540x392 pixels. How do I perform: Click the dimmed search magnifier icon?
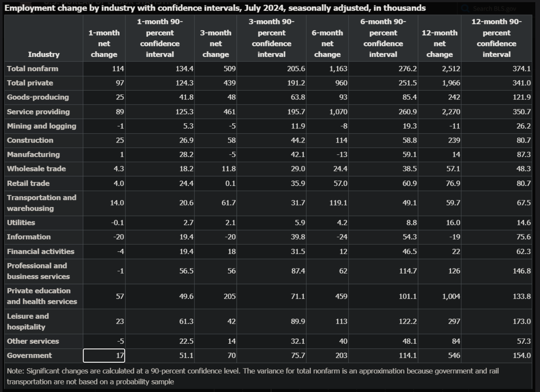tap(466, 8)
